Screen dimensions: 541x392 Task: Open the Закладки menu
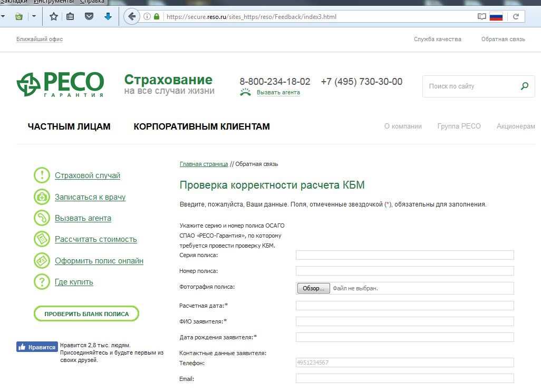pos(14,2)
